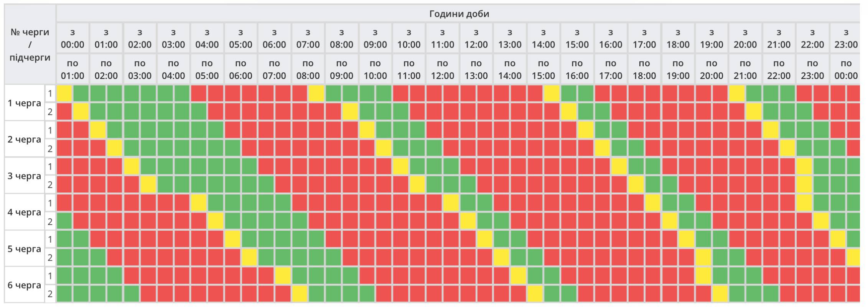Click yellow cell in 1 черга subqueue 2 under 15:00

tap(568, 112)
